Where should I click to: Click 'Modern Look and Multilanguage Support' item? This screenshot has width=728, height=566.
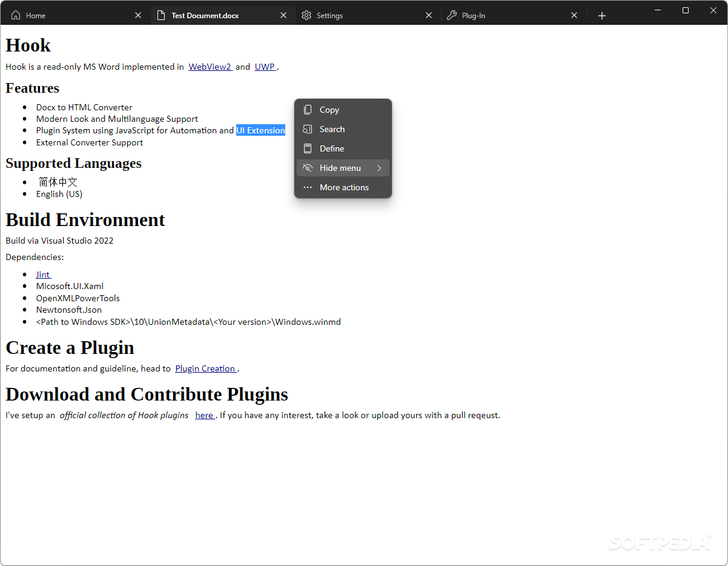(x=117, y=119)
